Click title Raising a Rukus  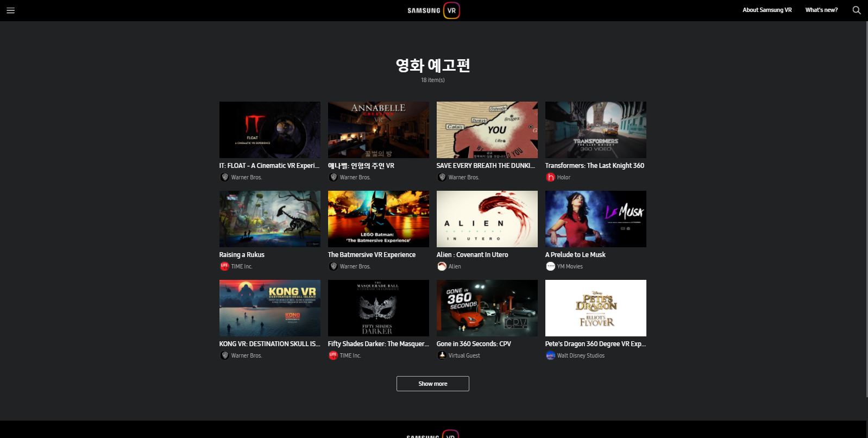point(242,255)
